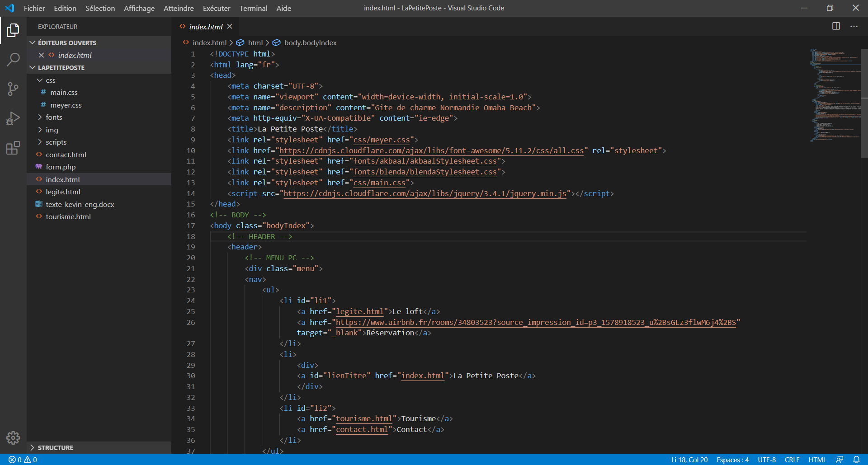
Task: Open the Search panel in the activity bar
Action: point(13,59)
